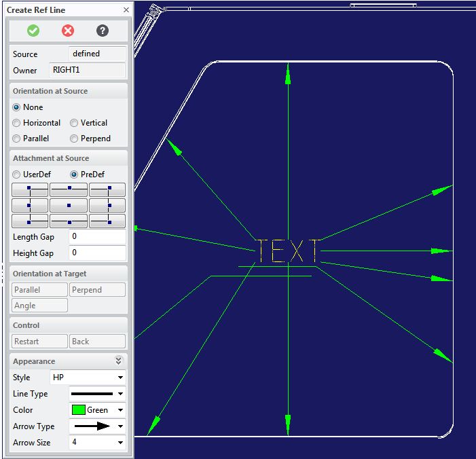
Task: Pick the top-center attachment point button
Action: click(69, 189)
